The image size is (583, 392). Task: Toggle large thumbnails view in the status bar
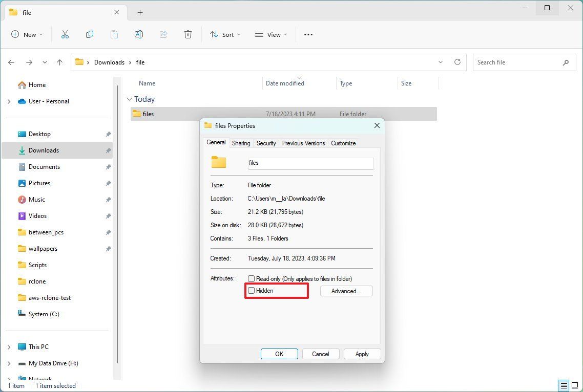point(575,385)
